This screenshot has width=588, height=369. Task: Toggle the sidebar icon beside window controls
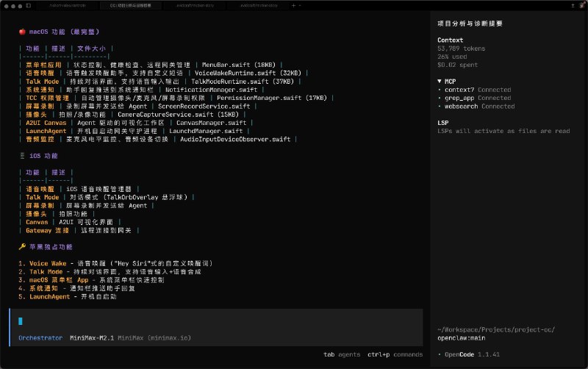click(x=29, y=6)
